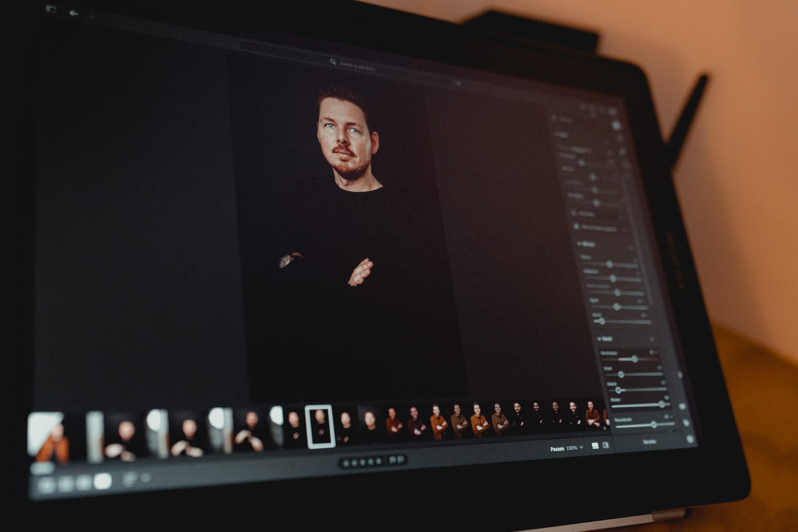The width and height of the screenshot is (798, 532).
Task: Toggle the filmstrip display icon in bottom bar
Action: 595,446
